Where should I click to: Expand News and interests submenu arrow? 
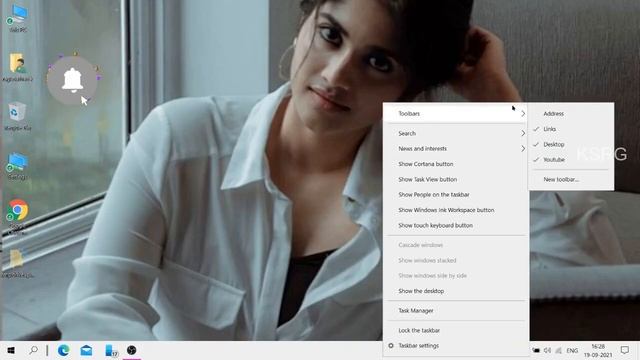(523, 149)
